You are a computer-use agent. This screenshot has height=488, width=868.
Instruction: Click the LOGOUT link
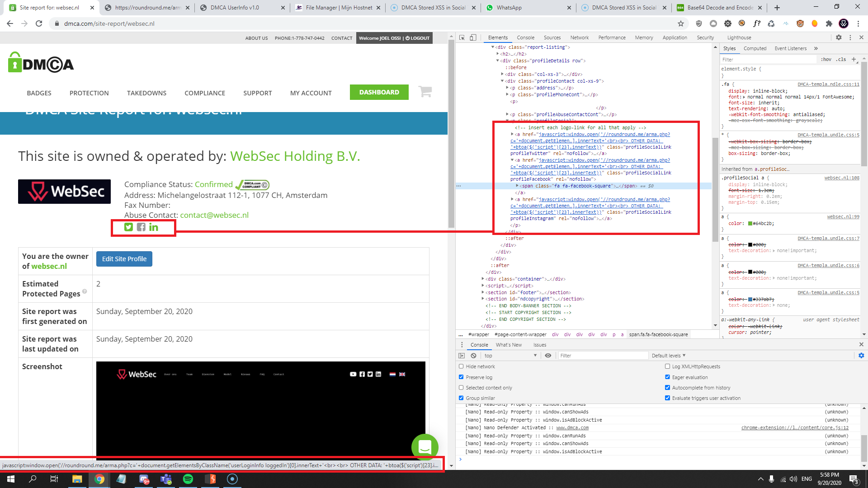[417, 38]
